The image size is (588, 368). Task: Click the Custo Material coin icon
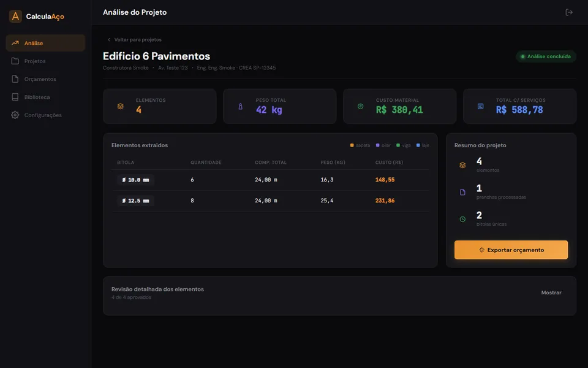[360, 106]
